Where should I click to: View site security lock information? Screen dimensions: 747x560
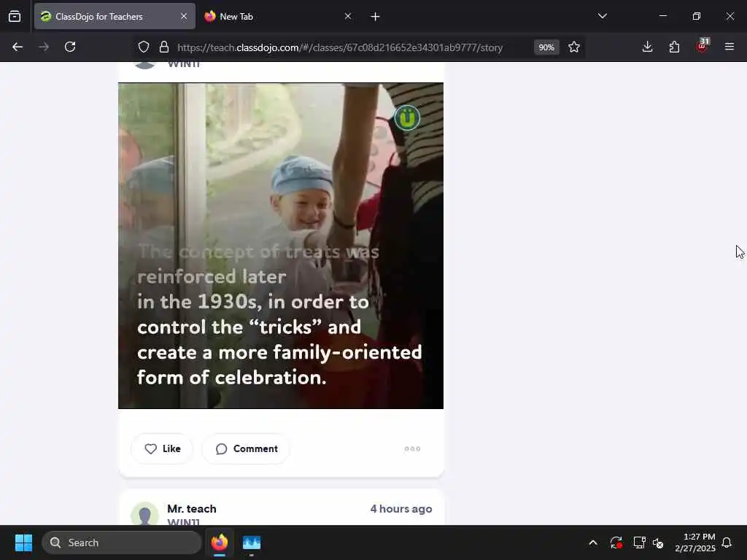pos(164,47)
